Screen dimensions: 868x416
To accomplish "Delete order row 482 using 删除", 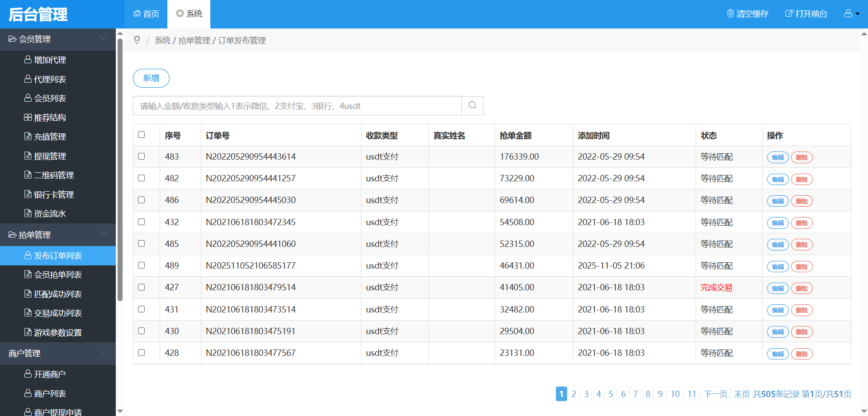I will (x=802, y=180).
